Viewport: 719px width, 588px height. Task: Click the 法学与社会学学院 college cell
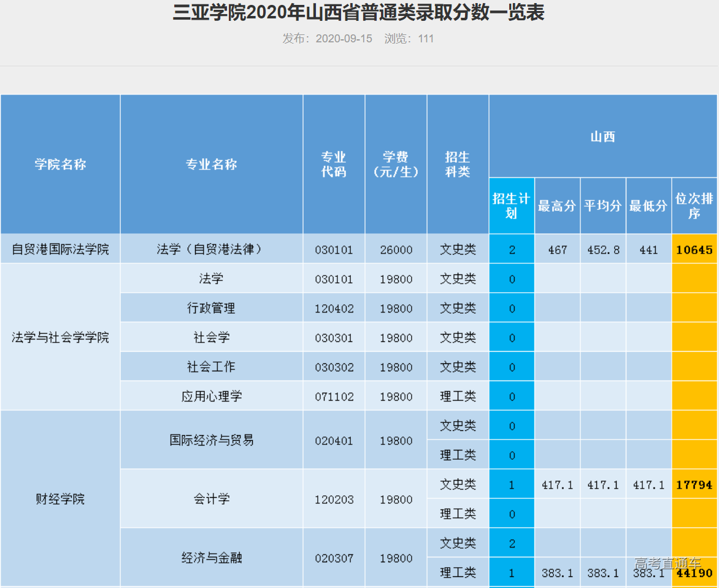[60, 338]
